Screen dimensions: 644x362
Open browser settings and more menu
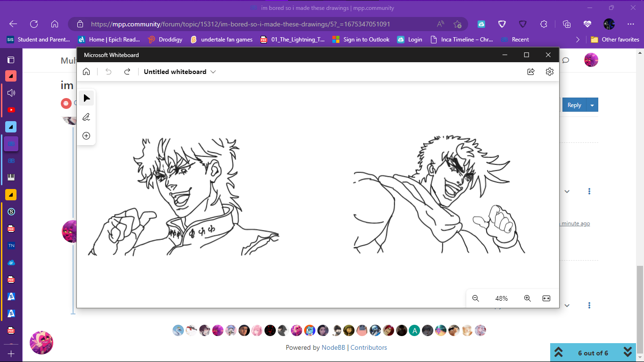click(631, 24)
